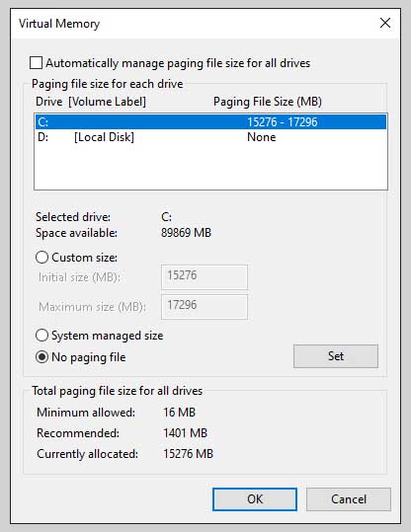Choose the System managed size radio button
Image resolution: width=411 pixels, height=532 pixels.
pos(41,336)
